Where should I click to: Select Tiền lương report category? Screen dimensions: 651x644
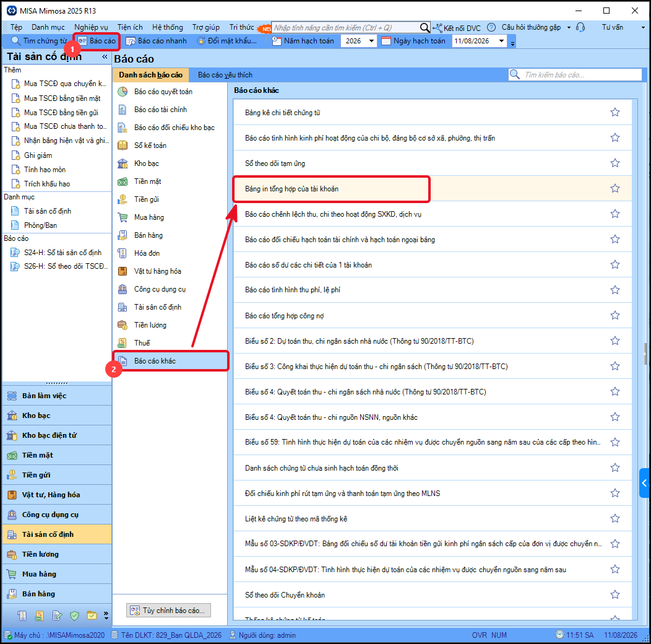170,325
